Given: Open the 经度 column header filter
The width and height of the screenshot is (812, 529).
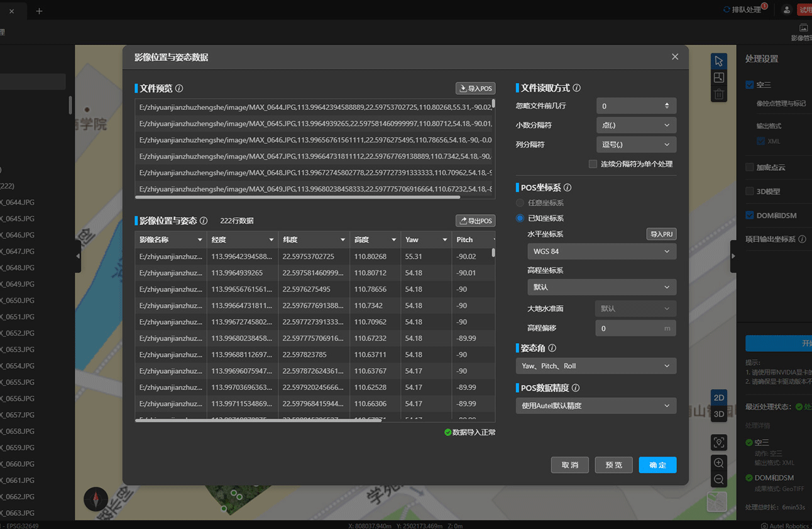Looking at the screenshot, I should tap(272, 240).
